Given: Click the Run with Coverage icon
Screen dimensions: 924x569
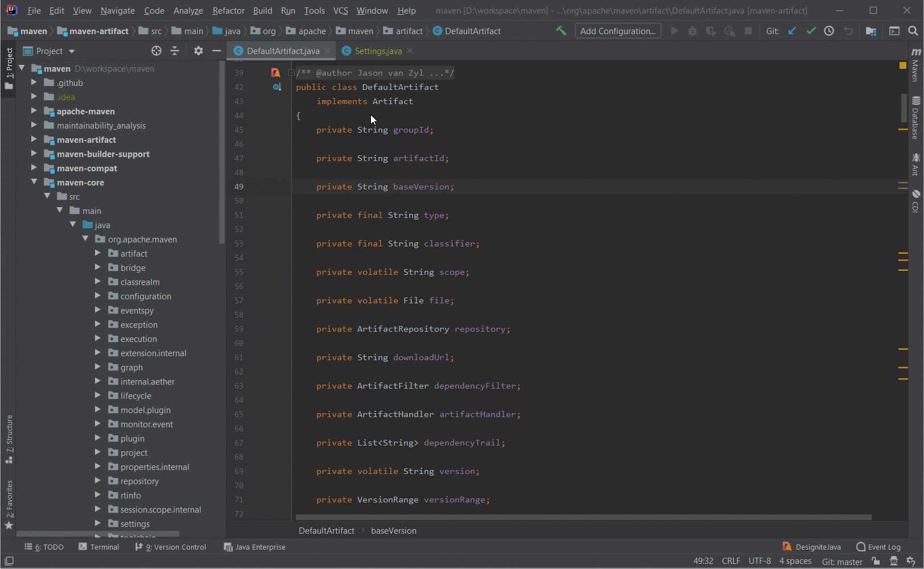Looking at the screenshot, I should coord(711,31).
